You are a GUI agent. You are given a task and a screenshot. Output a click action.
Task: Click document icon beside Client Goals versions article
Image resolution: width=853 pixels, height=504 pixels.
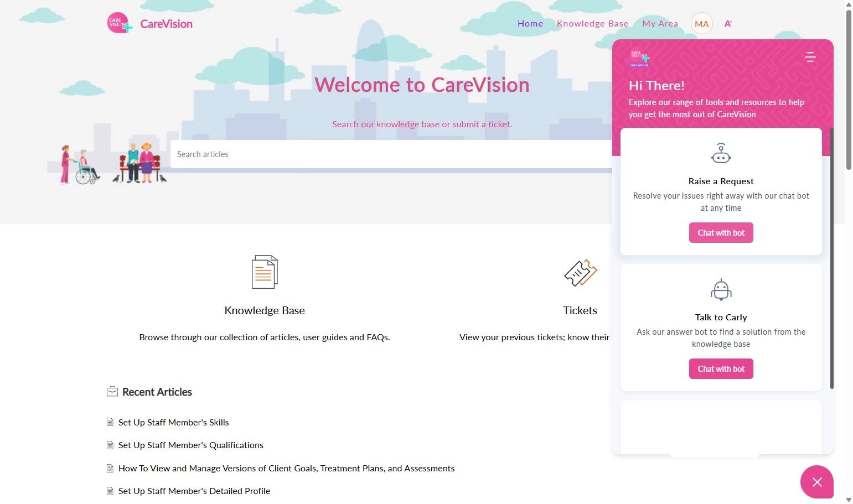coord(110,468)
